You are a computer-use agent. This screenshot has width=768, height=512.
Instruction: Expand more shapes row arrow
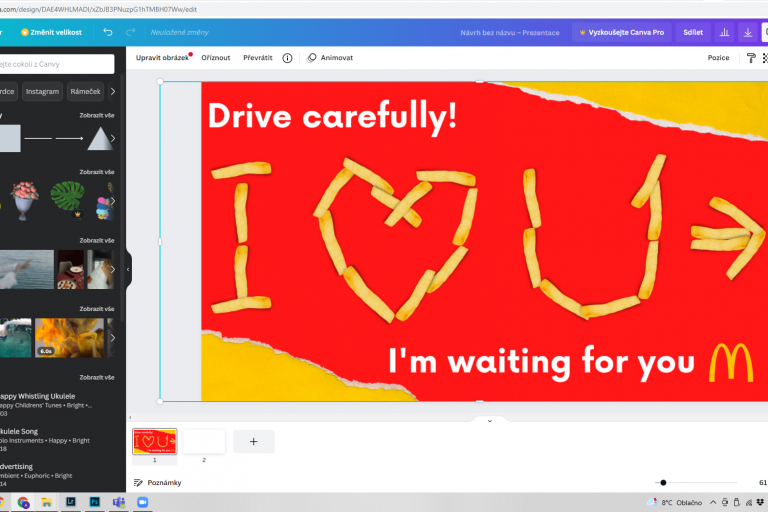(113, 139)
